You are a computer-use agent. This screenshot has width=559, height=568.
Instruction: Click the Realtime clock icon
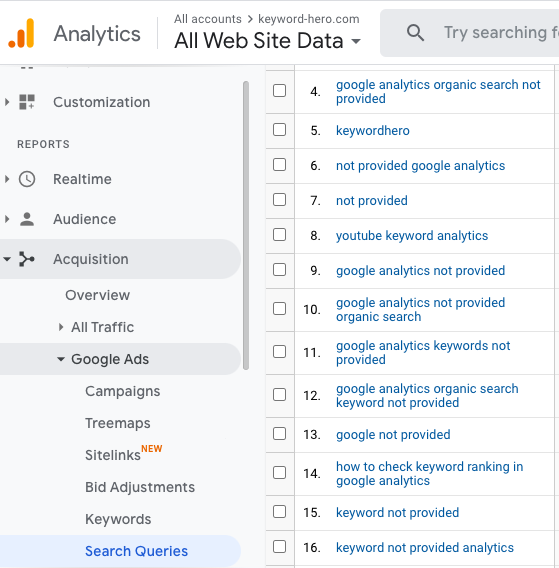tap(27, 179)
